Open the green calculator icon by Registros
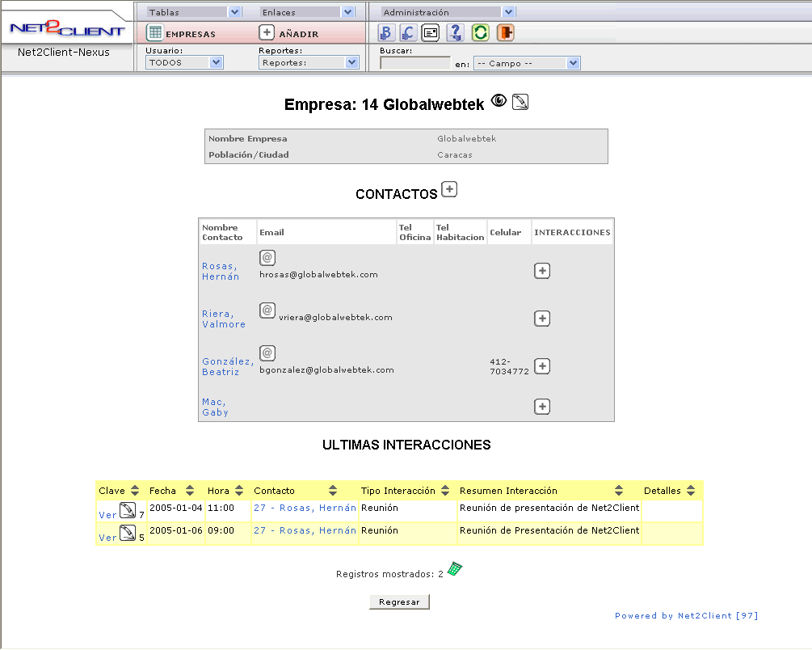812x650 pixels. (x=455, y=569)
